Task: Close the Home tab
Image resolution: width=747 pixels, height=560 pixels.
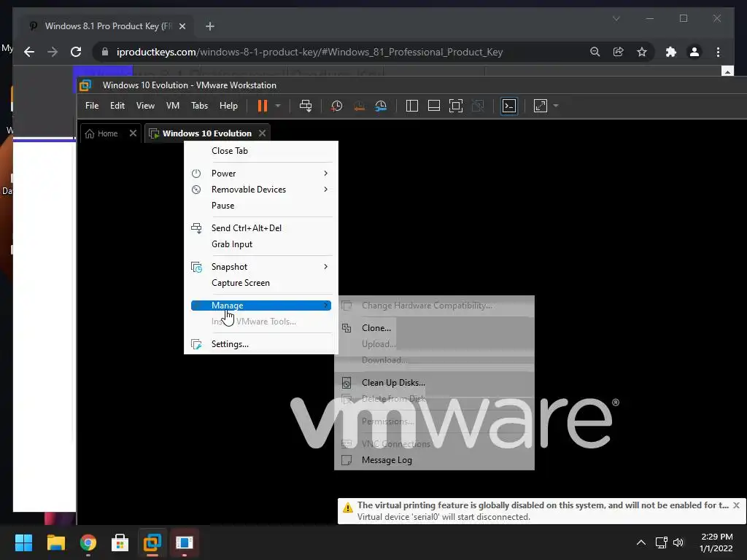Action: [133, 133]
